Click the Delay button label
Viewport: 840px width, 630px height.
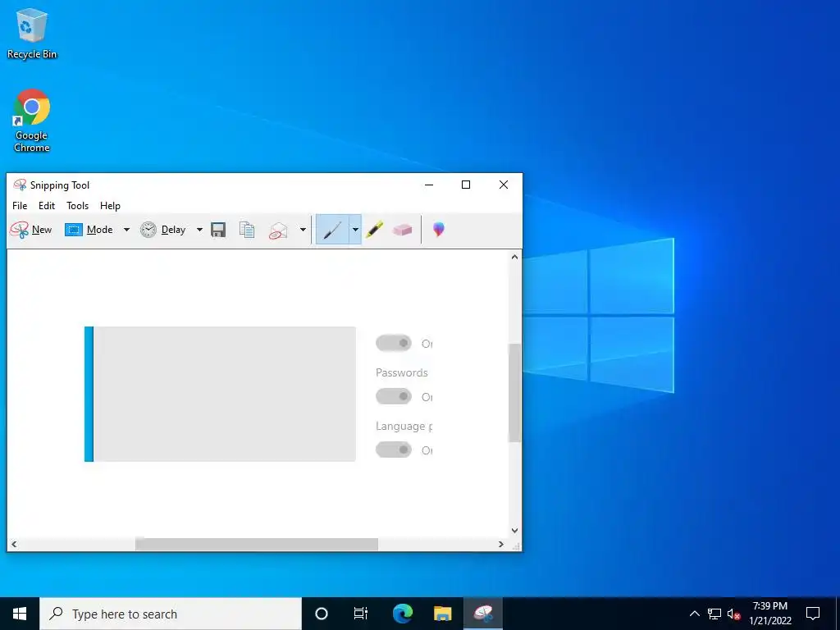[x=174, y=230]
